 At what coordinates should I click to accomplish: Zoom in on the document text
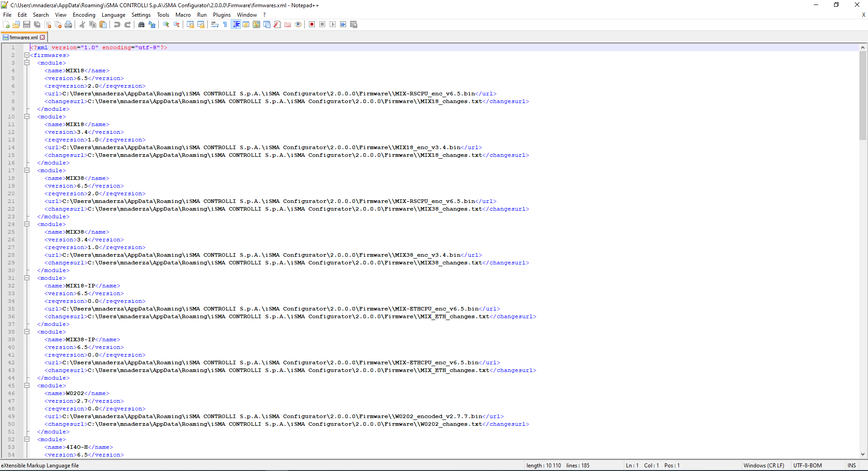[x=166, y=24]
